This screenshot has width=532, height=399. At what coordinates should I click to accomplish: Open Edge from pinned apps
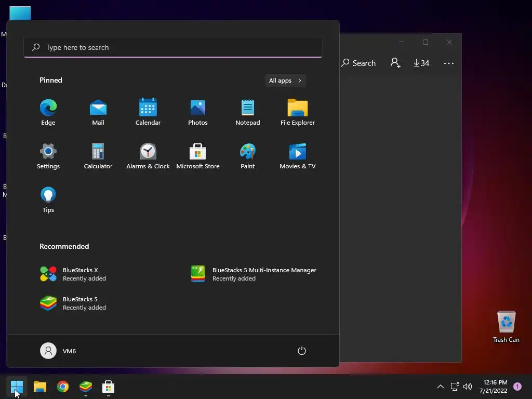click(x=48, y=113)
